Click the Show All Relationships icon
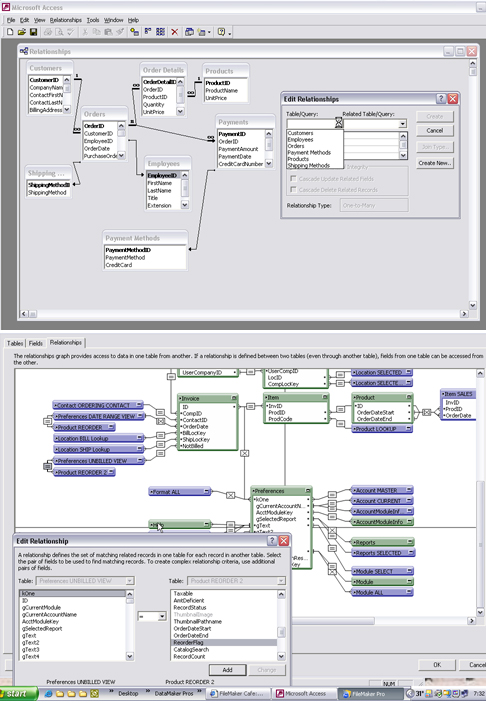Image resolution: width=486 pixels, height=703 pixels. pyautogui.click(x=161, y=32)
